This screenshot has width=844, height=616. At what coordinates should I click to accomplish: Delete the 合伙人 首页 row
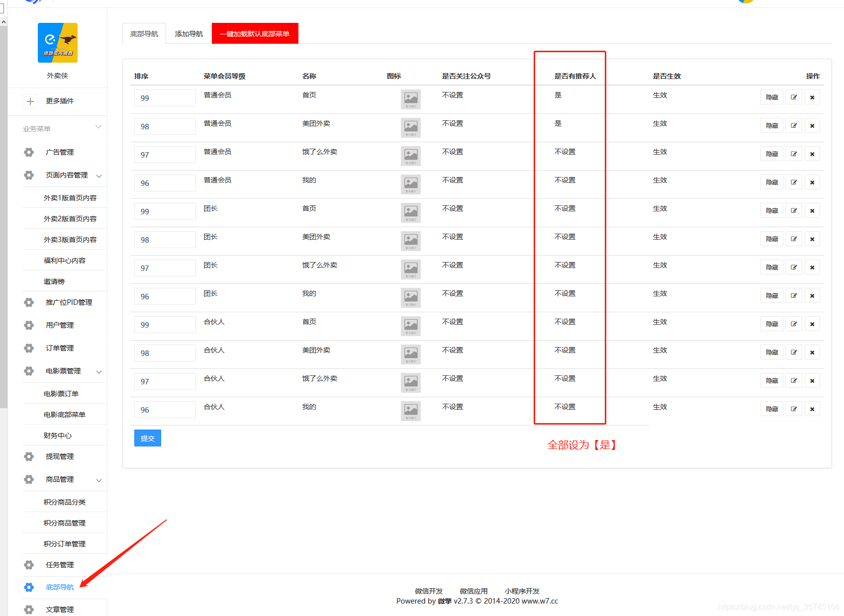point(812,324)
